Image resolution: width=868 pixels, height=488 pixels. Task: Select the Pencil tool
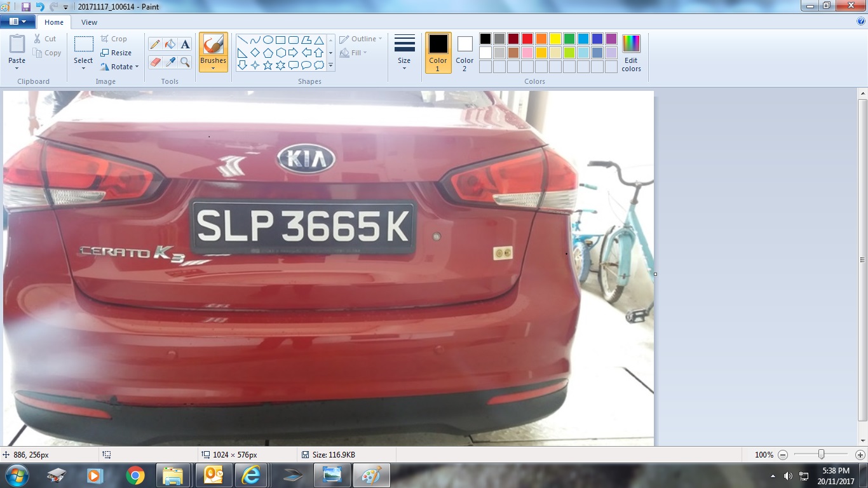click(154, 44)
